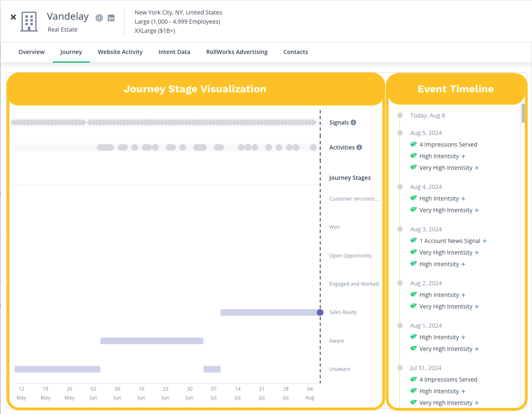Expand High Intentsity under Aug 1, 2024
This screenshot has width=532, height=414.
(x=463, y=338)
